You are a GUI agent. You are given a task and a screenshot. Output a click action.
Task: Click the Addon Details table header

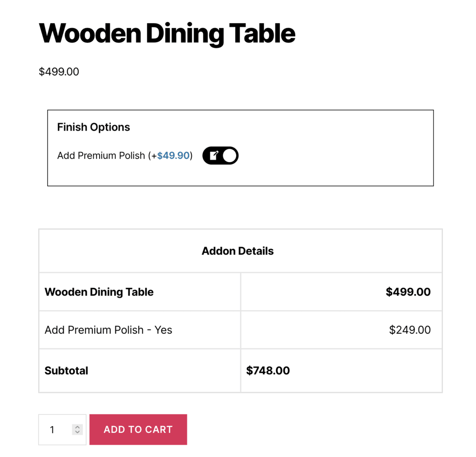point(238,251)
